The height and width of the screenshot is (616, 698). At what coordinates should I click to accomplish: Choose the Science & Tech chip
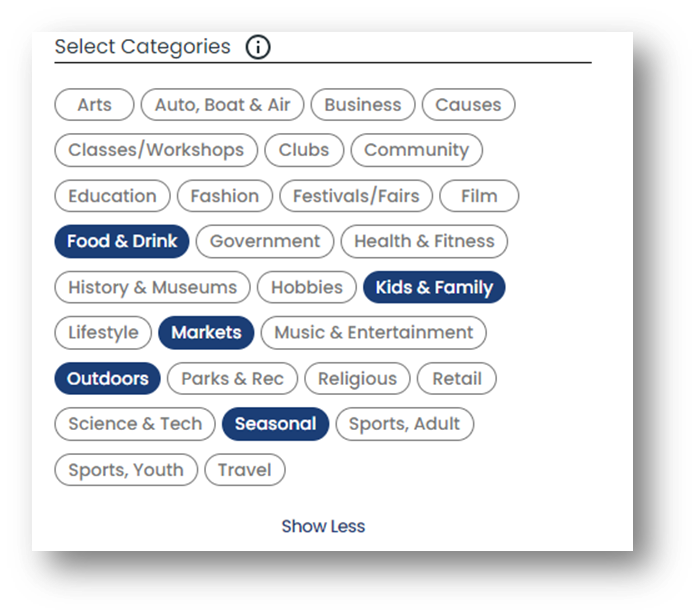coord(135,424)
